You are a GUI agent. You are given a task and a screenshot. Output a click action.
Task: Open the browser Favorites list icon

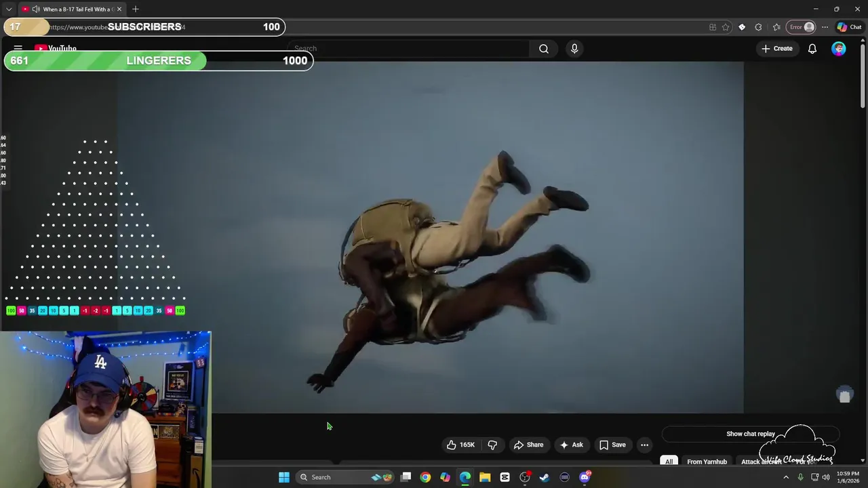click(x=776, y=27)
